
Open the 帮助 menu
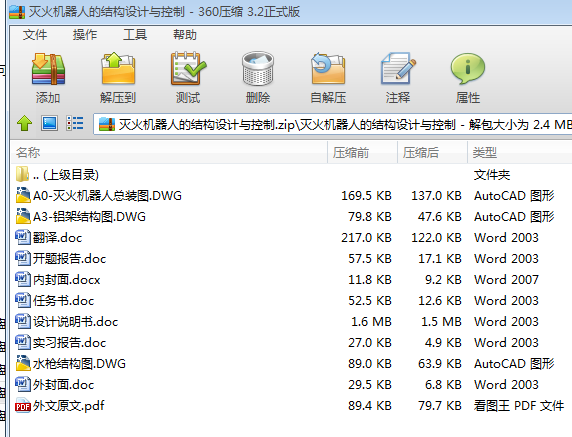185,35
